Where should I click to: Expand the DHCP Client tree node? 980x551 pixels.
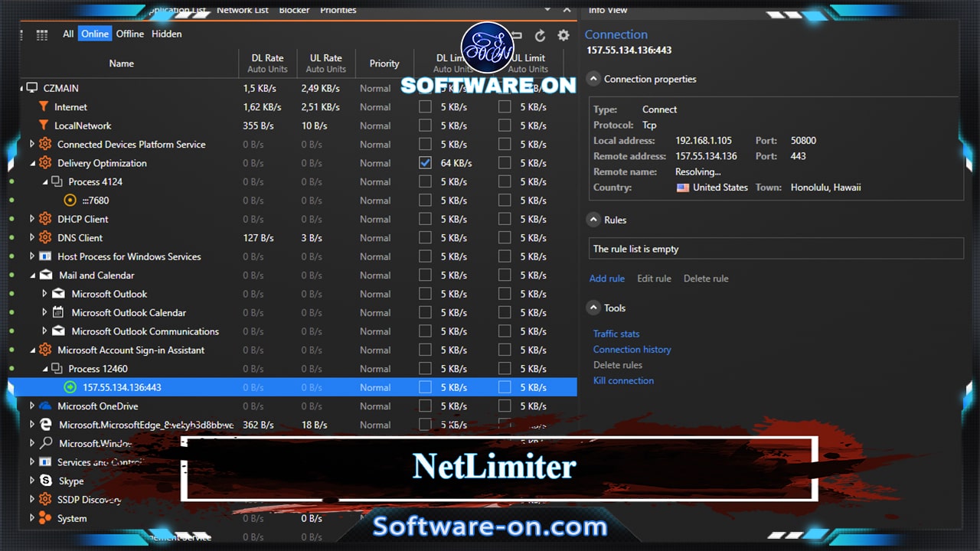click(x=32, y=219)
